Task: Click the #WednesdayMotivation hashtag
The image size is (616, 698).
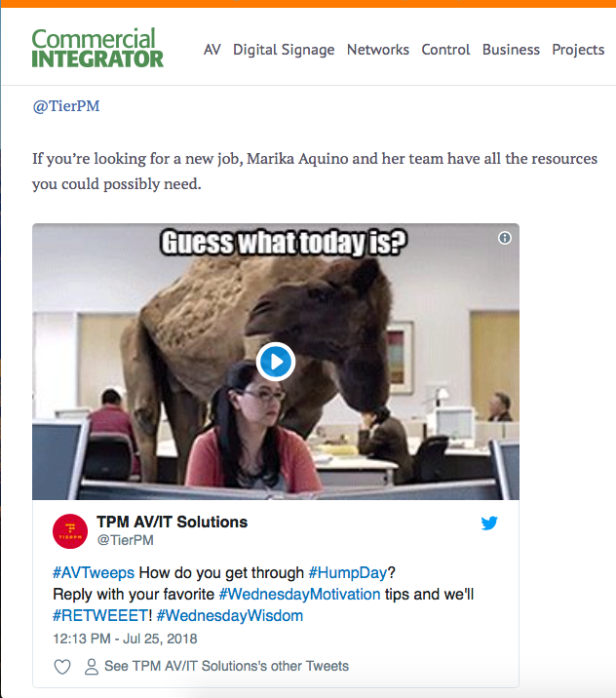Action: click(x=299, y=595)
